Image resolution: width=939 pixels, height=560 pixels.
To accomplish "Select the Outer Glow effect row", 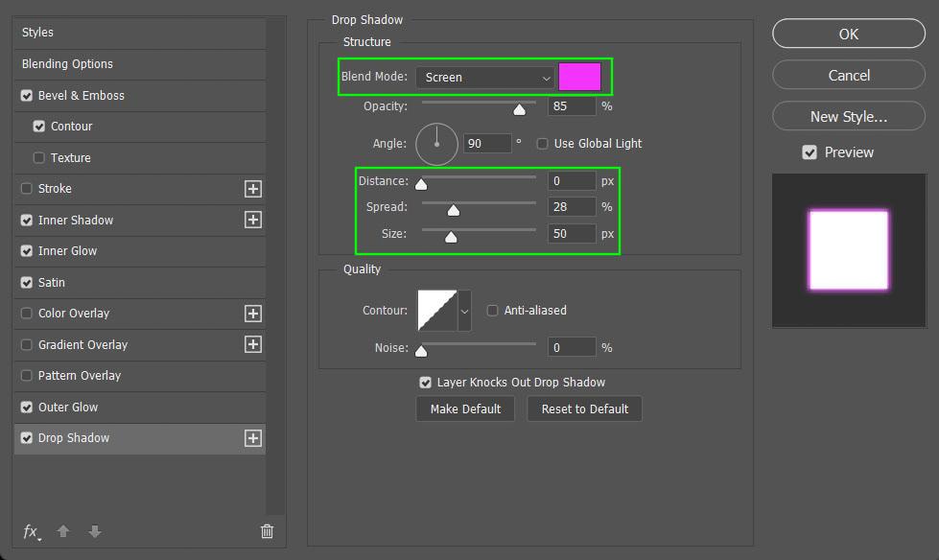I will tap(140, 408).
